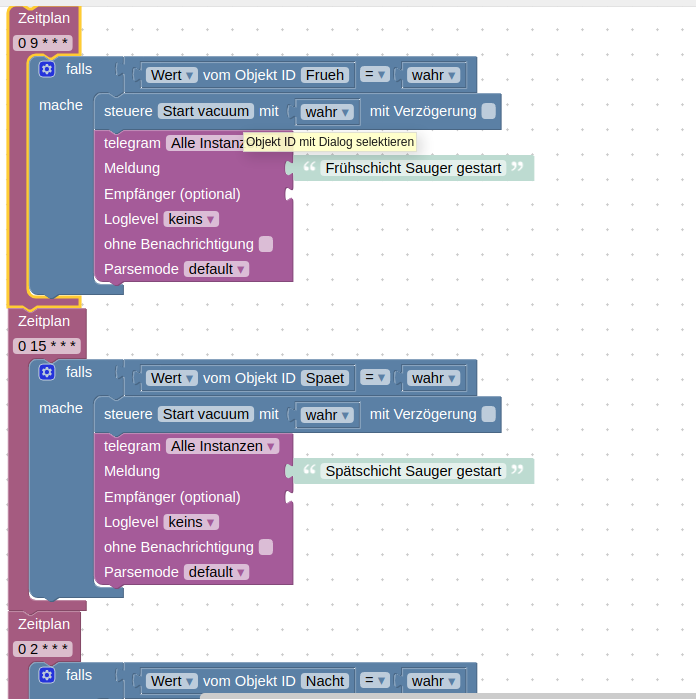Edit cron field '0 9 * * *'

(43, 43)
